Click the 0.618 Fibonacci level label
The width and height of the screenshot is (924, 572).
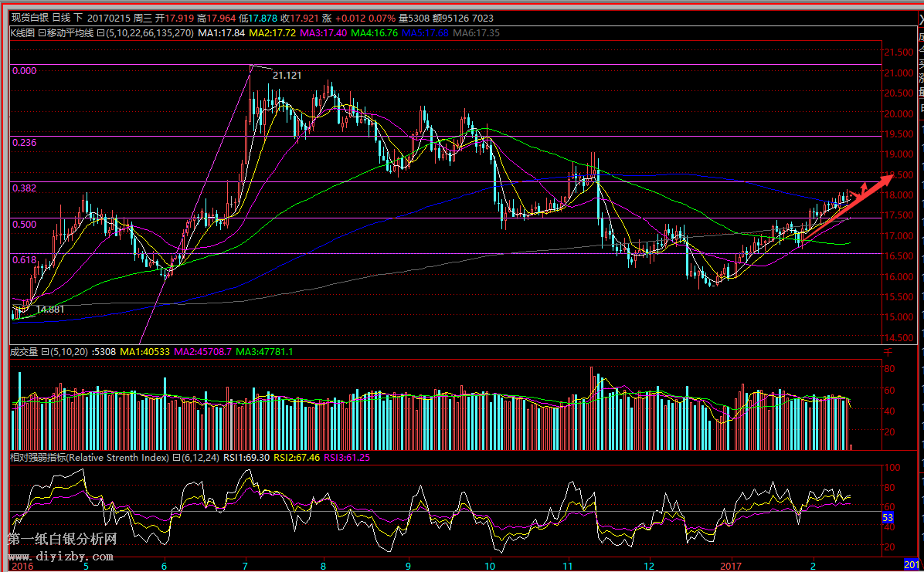[x=25, y=260]
